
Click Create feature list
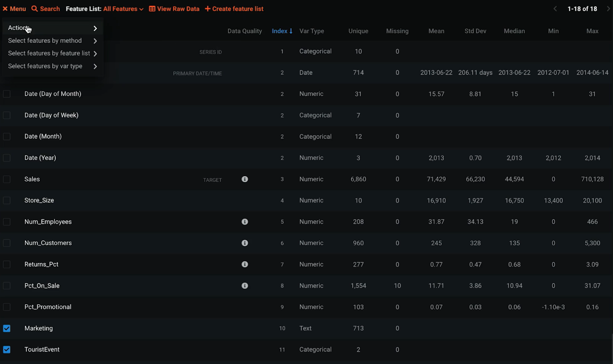point(234,9)
